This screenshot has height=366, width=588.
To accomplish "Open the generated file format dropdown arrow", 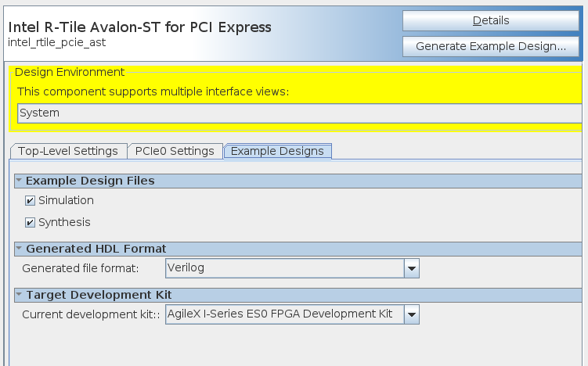I will (412, 268).
